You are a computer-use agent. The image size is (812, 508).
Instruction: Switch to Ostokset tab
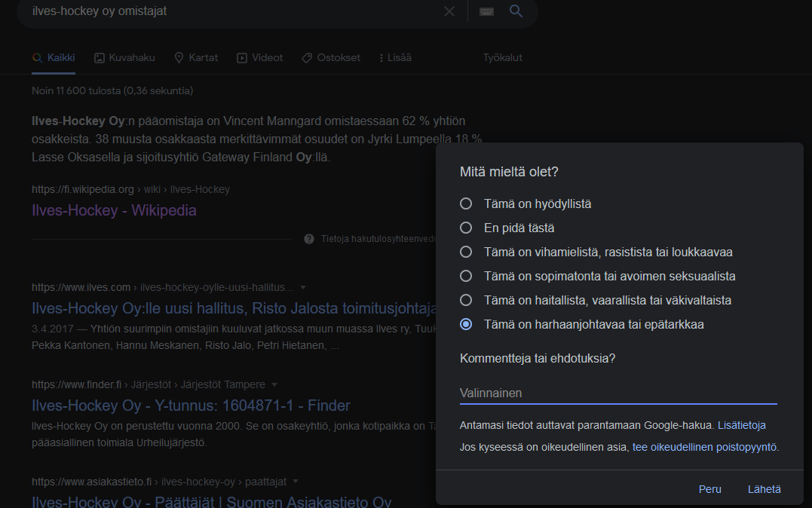click(331, 57)
